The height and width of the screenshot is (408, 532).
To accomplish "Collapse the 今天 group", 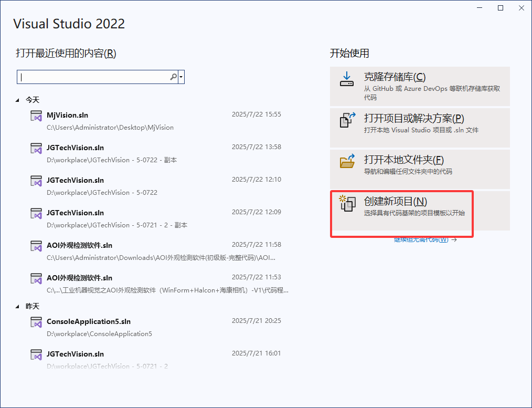I will (17, 100).
